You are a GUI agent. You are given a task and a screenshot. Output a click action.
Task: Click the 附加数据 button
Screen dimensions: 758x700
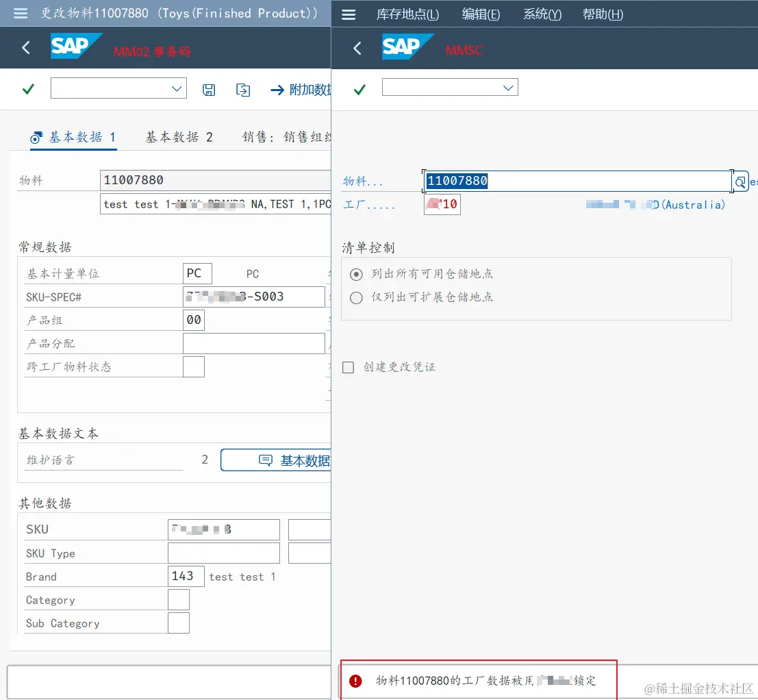(x=301, y=90)
